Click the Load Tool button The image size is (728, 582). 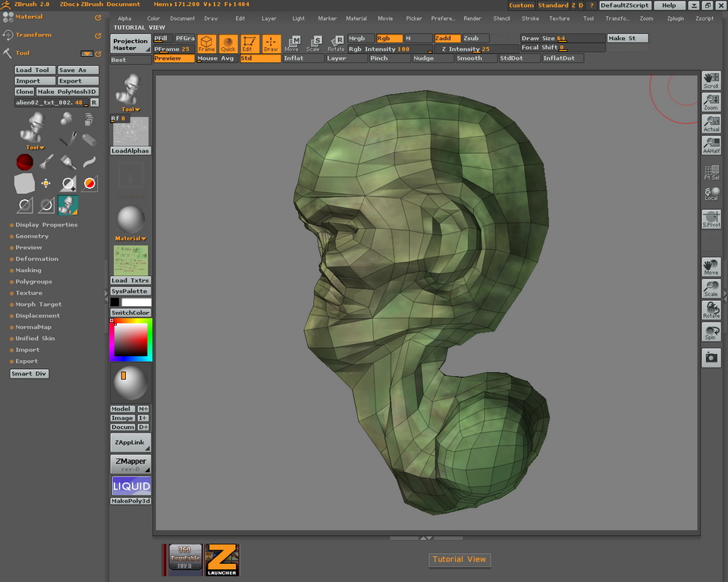(35, 70)
